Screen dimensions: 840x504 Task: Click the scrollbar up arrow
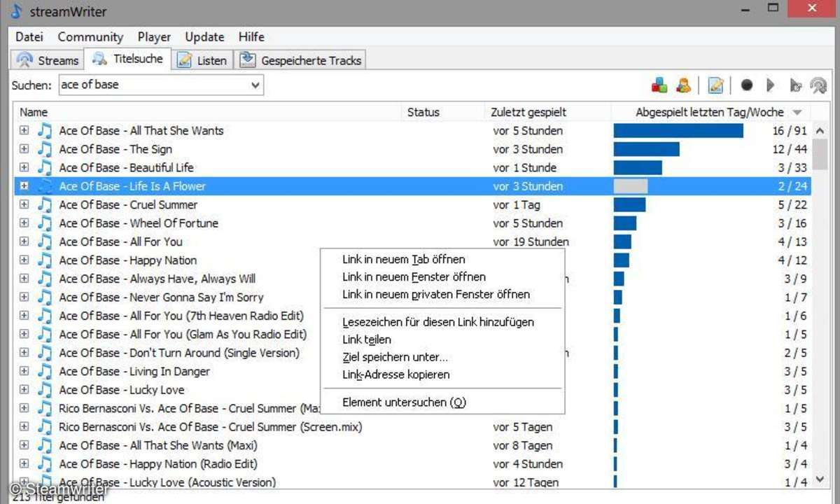point(820,130)
